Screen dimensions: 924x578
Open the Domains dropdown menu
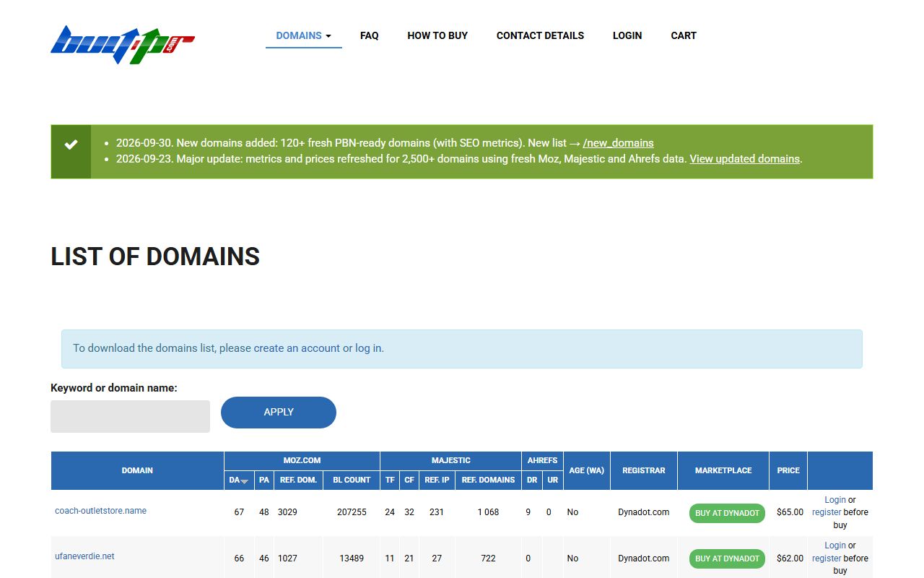[304, 35]
